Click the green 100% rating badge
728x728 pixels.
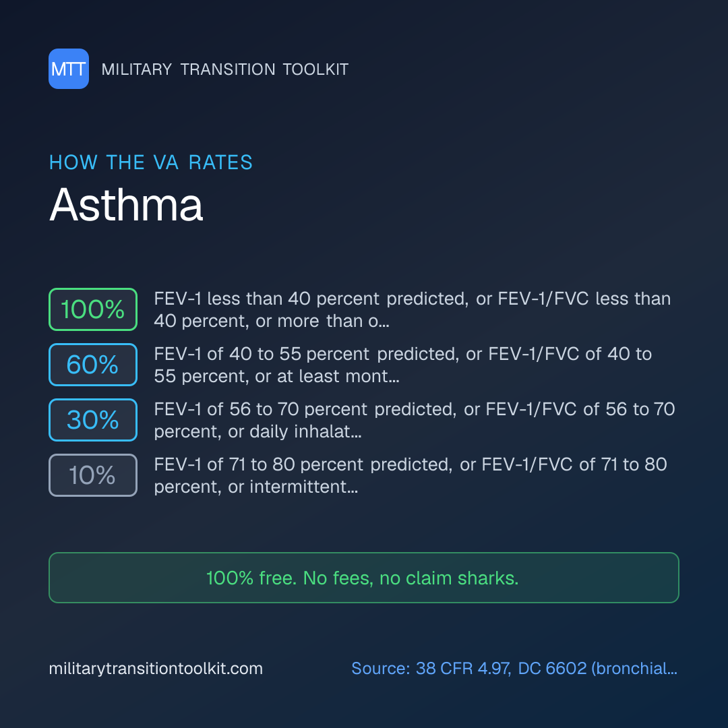click(93, 309)
